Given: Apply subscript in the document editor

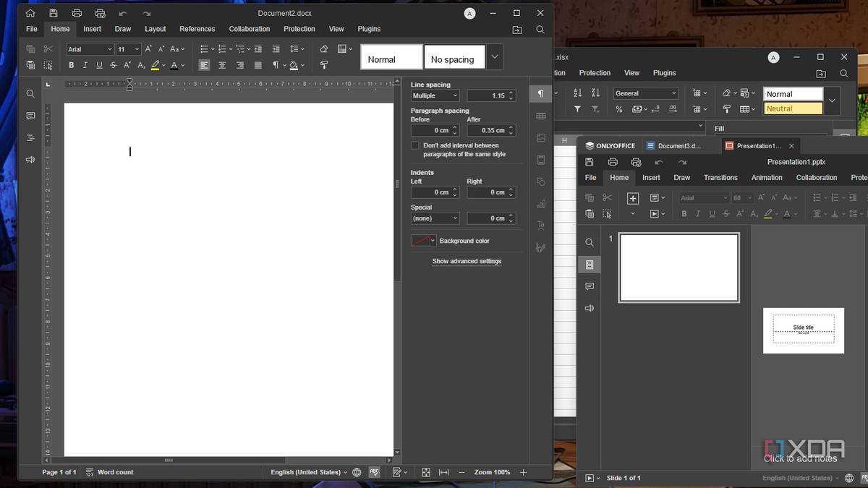Looking at the screenshot, I should coord(142,65).
